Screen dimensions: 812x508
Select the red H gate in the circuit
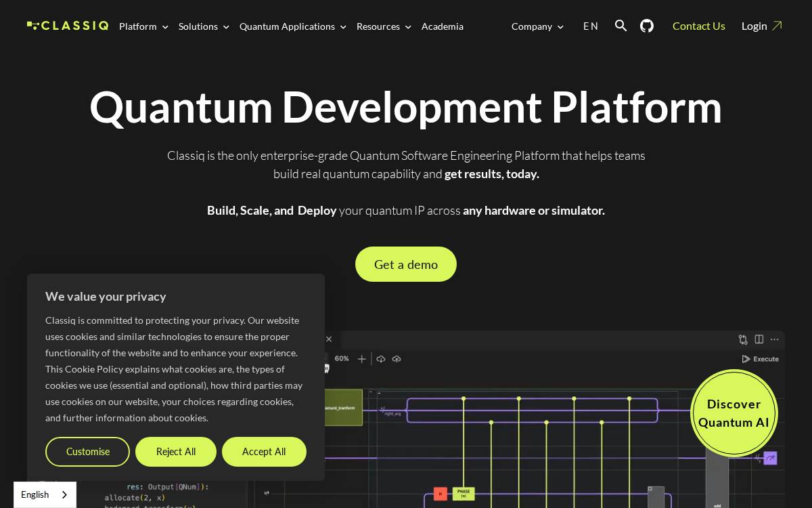tap(441, 494)
